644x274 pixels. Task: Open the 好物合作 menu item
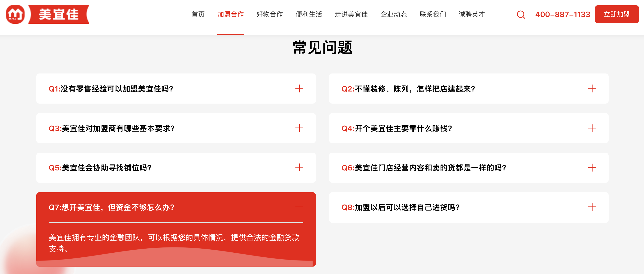pyautogui.click(x=270, y=14)
